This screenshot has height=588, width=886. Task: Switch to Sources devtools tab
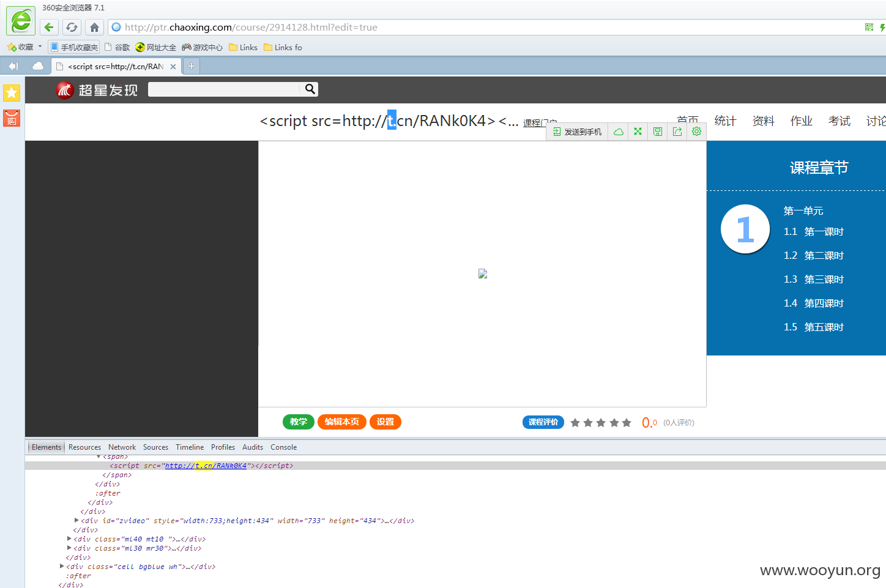tap(155, 447)
